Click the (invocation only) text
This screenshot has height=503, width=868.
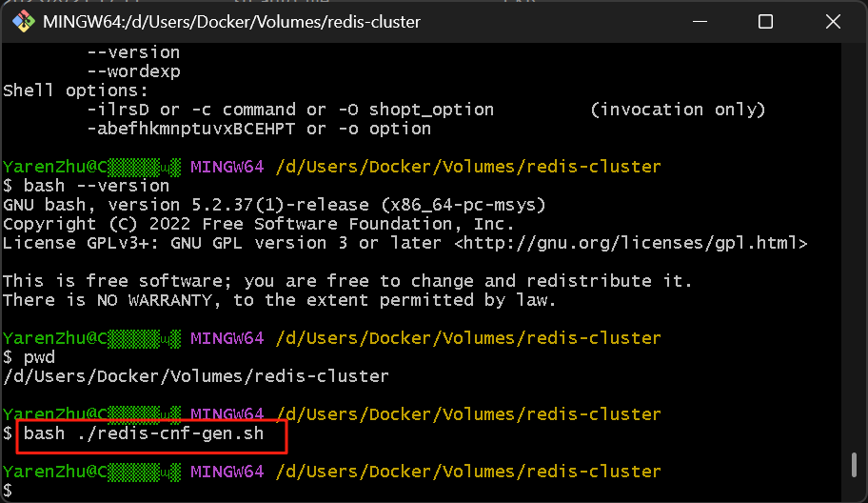[678, 110]
